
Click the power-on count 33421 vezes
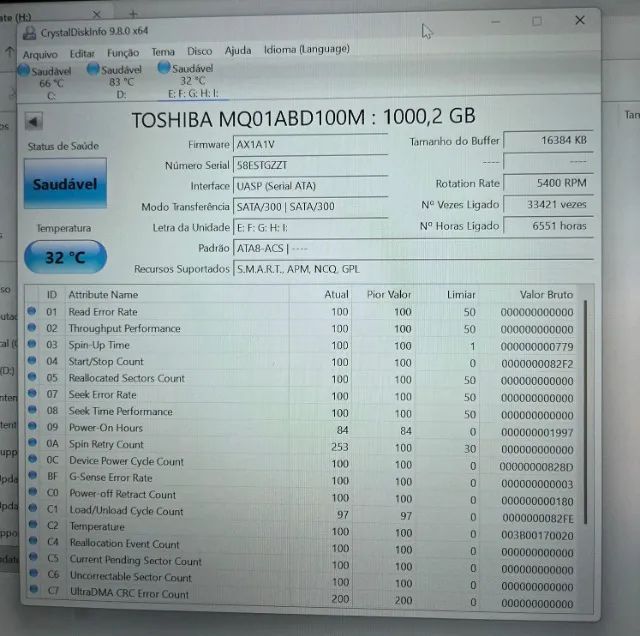(x=548, y=204)
